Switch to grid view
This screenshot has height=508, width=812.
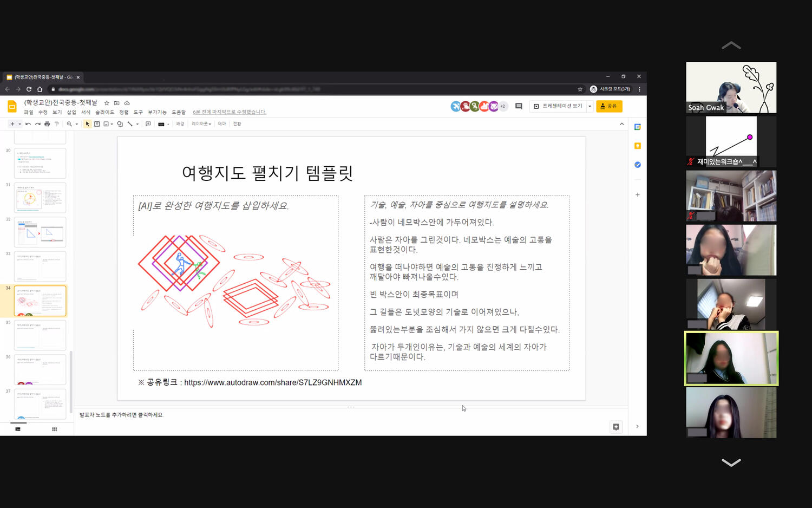(x=54, y=429)
